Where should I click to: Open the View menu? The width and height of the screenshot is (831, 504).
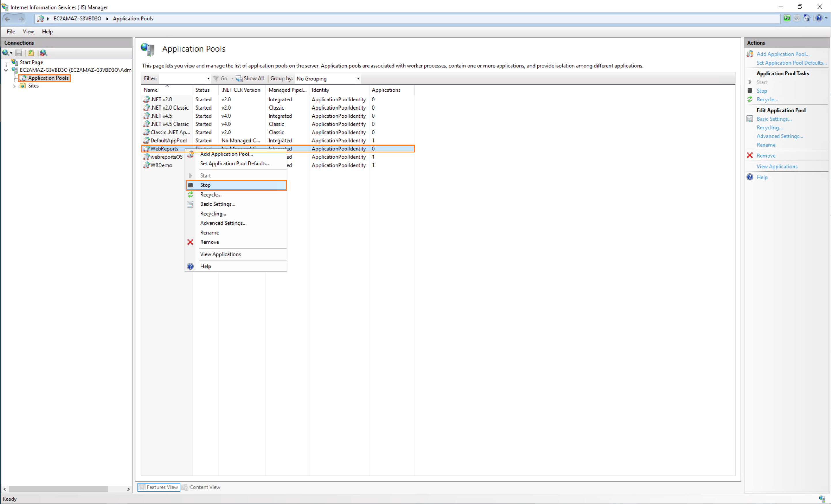coord(28,32)
